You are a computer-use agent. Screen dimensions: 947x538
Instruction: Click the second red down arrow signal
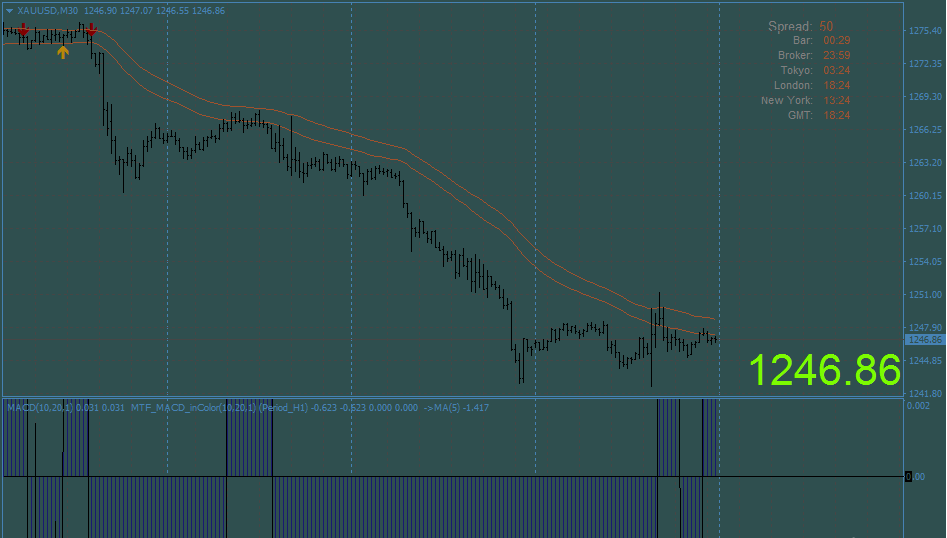click(91, 30)
